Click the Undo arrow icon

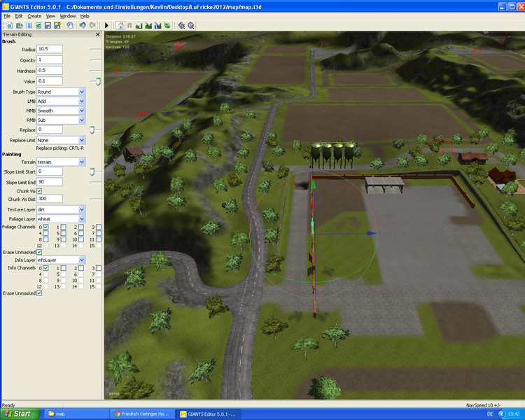coord(83,25)
